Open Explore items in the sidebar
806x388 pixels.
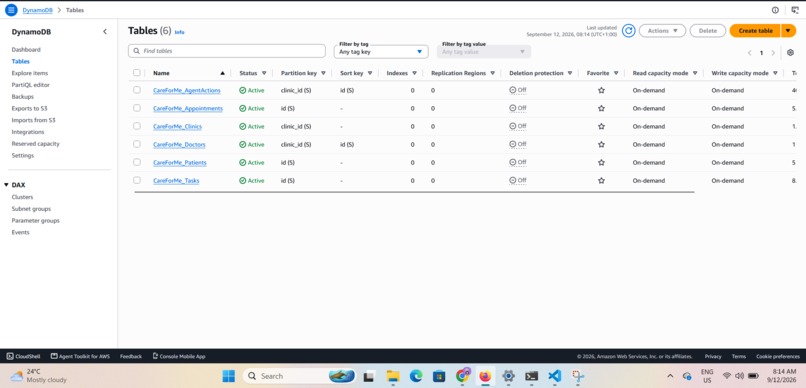point(30,73)
